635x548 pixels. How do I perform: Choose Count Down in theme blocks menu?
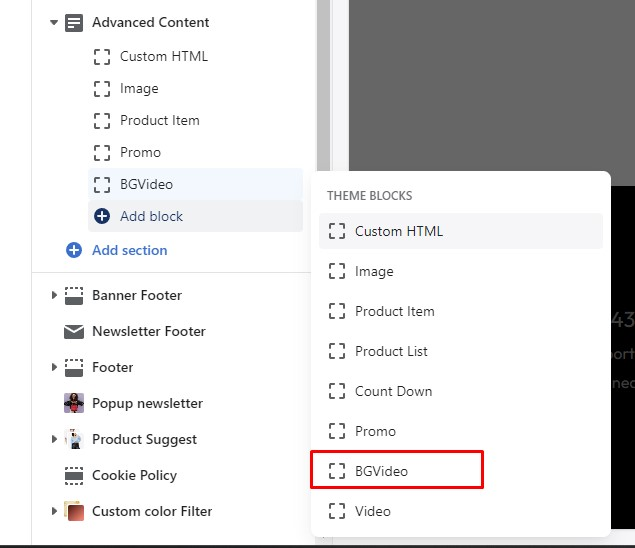click(x=393, y=391)
